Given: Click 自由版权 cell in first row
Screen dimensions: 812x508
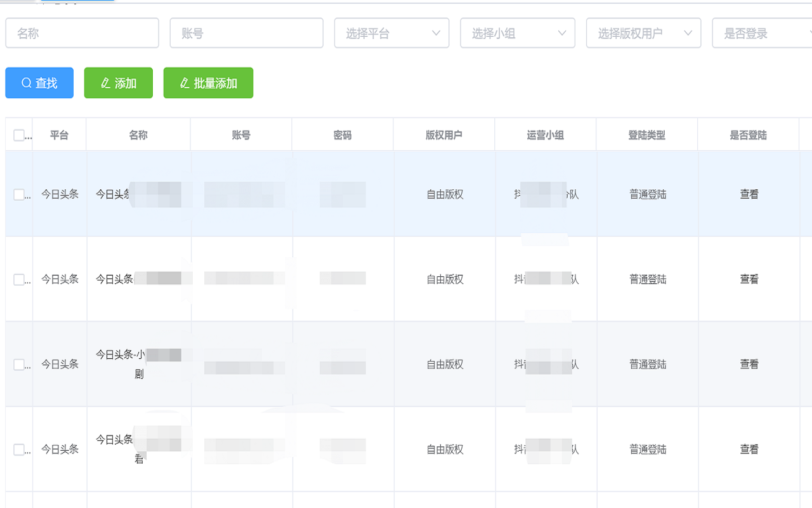Looking at the screenshot, I should [x=445, y=194].
